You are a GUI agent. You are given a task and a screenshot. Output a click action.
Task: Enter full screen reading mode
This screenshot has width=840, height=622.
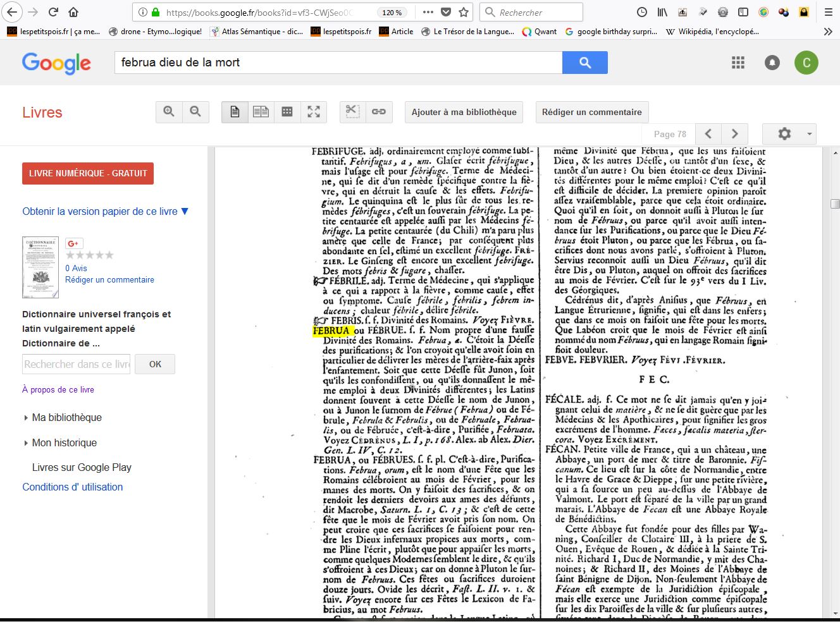pyautogui.click(x=314, y=112)
